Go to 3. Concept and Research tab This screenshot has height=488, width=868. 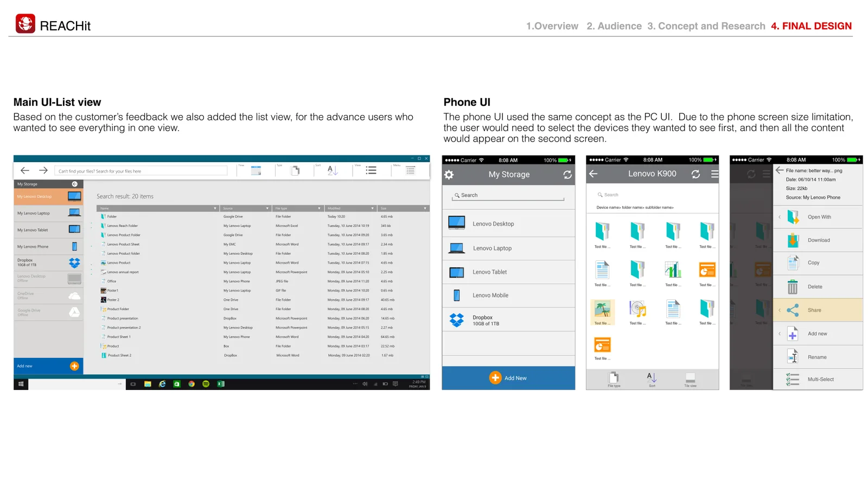(706, 26)
